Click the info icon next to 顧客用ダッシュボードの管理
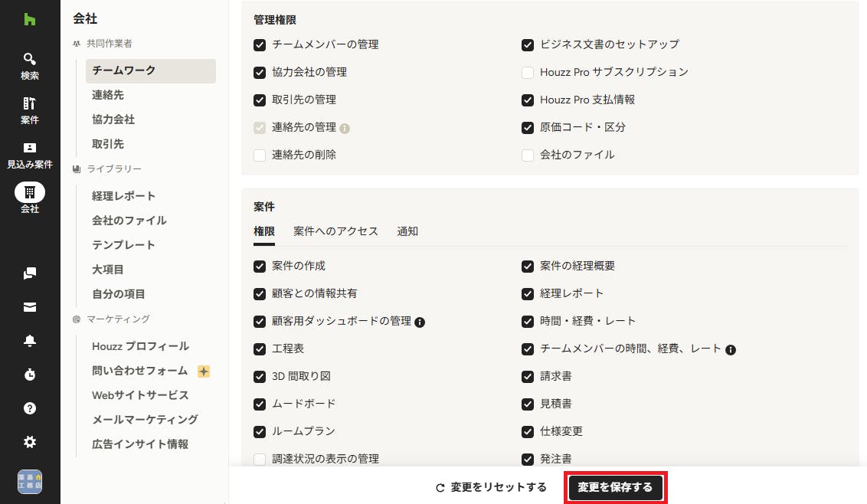 (420, 322)
